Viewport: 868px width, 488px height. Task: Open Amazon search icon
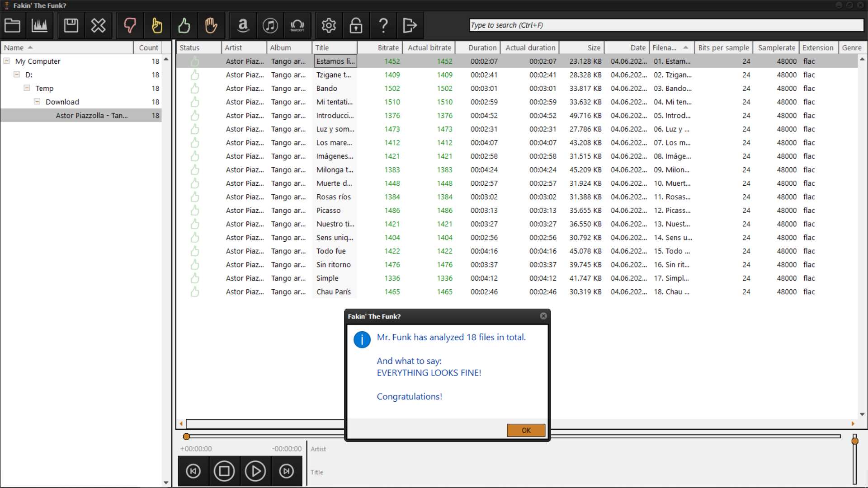243,25
